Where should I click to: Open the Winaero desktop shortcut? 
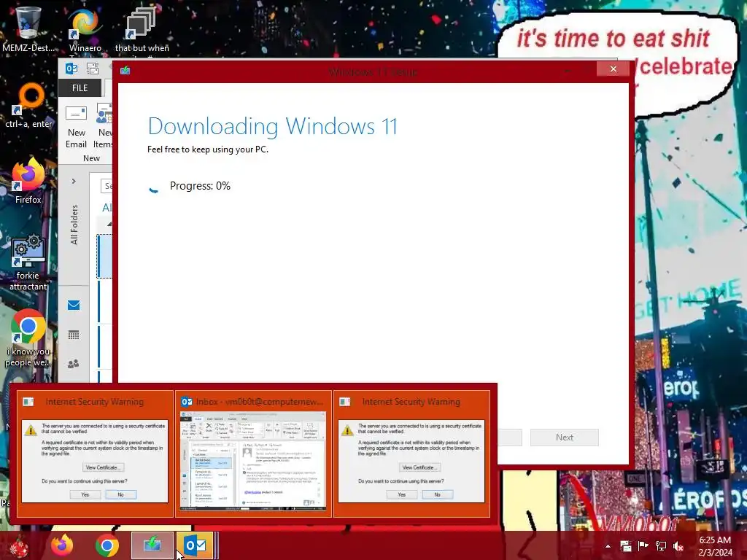pos(85,28)
